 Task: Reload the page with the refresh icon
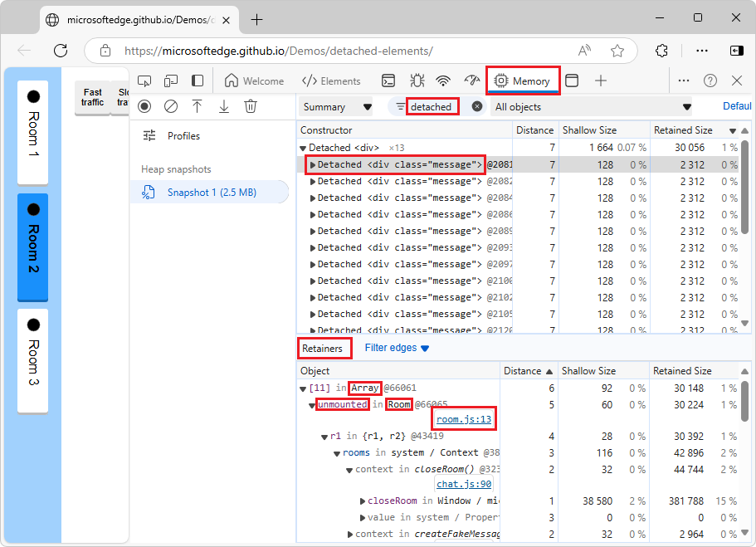pyautogui.click(x=60, y=51)
